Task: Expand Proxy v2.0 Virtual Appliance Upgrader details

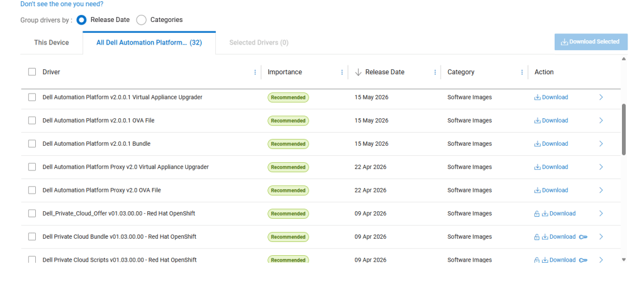Action: pos(601,167)
